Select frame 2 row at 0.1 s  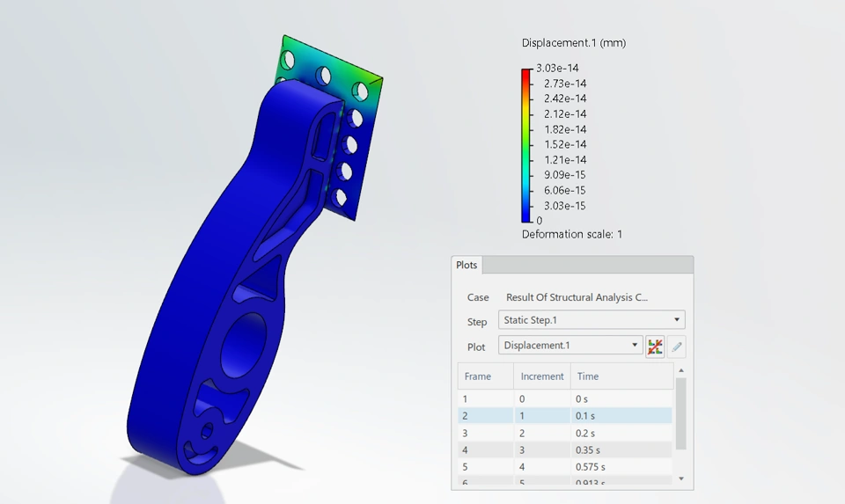[565, 416]
